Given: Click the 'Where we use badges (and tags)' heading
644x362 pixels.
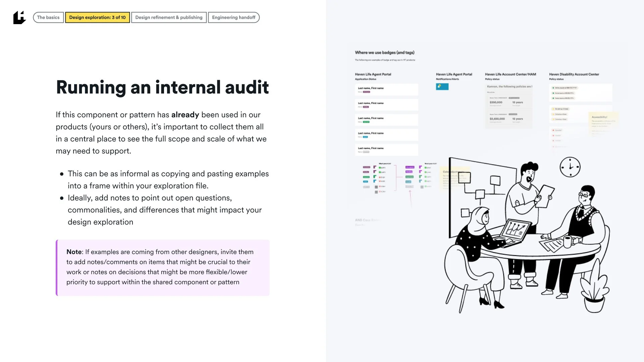Looking at the screenshot, I should coord(384,53).
